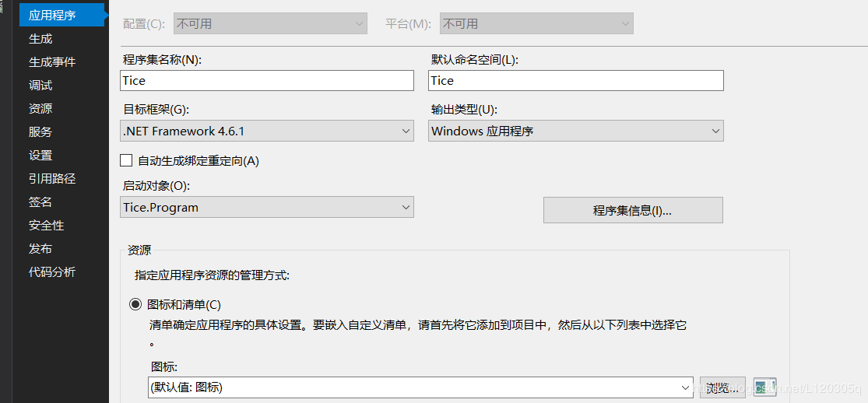Click the 浏览 button for the icon
The width and height of the screenshot is (868, 403).
(722, 387)
